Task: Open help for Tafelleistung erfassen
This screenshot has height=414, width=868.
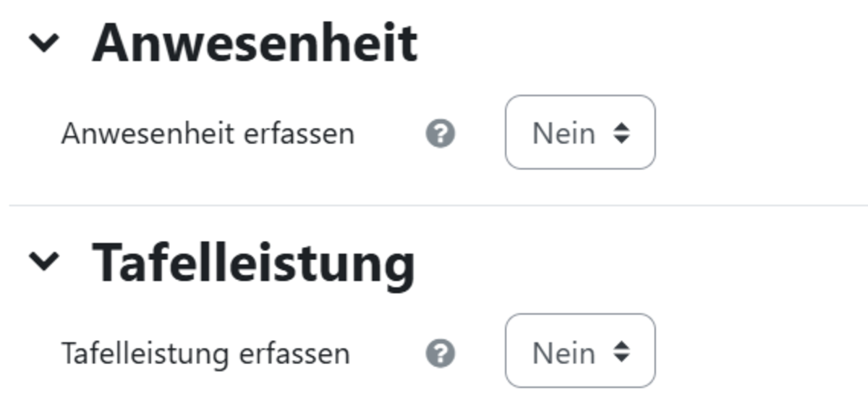Action: tap(440, 353)
